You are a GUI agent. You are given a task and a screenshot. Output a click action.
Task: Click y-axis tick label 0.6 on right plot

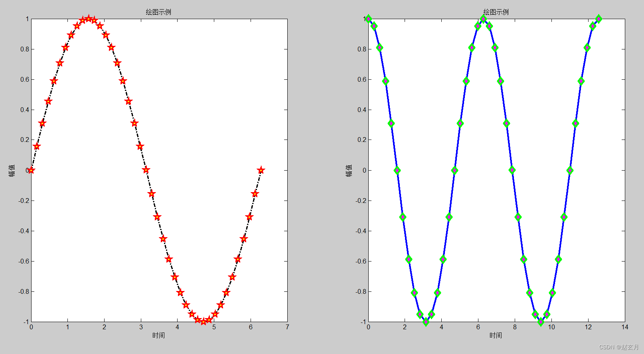[362, 79]
